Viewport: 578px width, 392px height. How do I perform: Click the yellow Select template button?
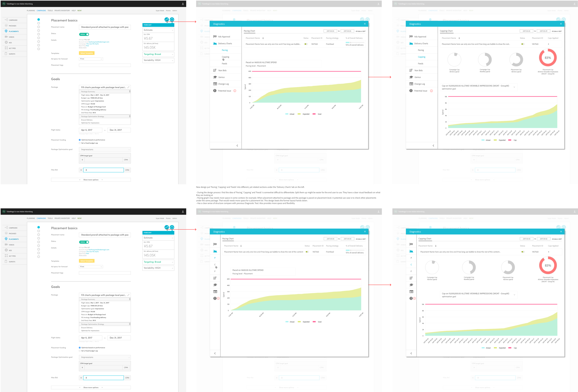[86, 53]
